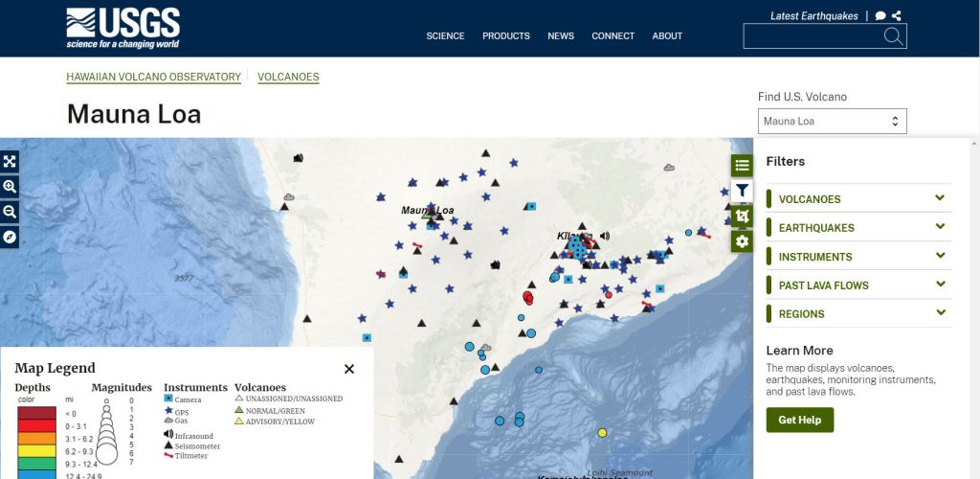
Task: Open the Find U.S. Volcano dropdown
Action: pyautogui.click(x=832, y=122)
